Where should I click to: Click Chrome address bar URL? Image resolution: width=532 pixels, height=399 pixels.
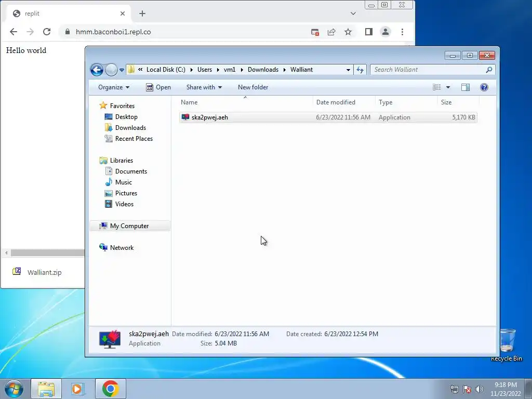pos(113,32)
